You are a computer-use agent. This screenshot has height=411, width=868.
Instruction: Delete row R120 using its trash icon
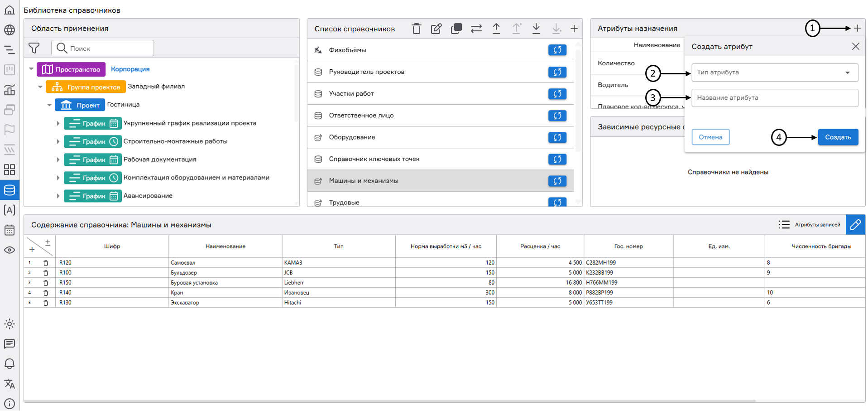[46, 263]
